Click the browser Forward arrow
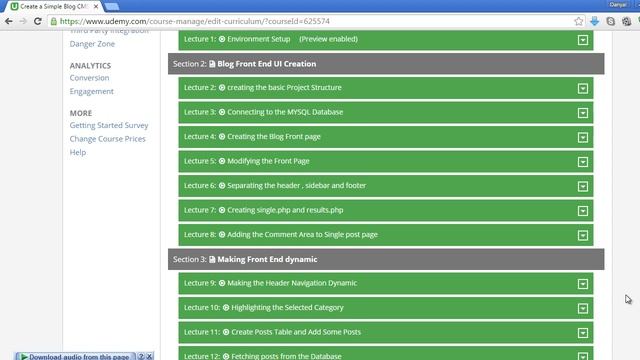Image resolution: width=640 pixels, height=360 pixels. 23,21
